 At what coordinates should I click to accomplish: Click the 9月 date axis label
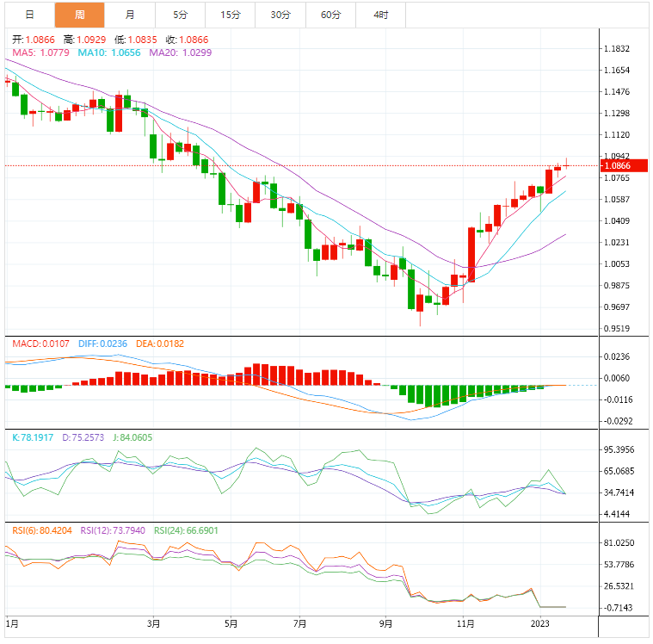click(385, 623)
